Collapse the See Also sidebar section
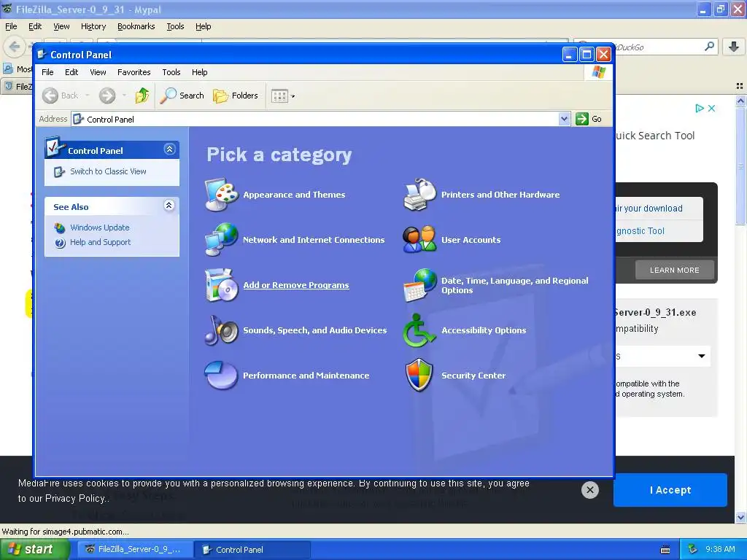The image size is (747, 560). [x=169, y=205]
